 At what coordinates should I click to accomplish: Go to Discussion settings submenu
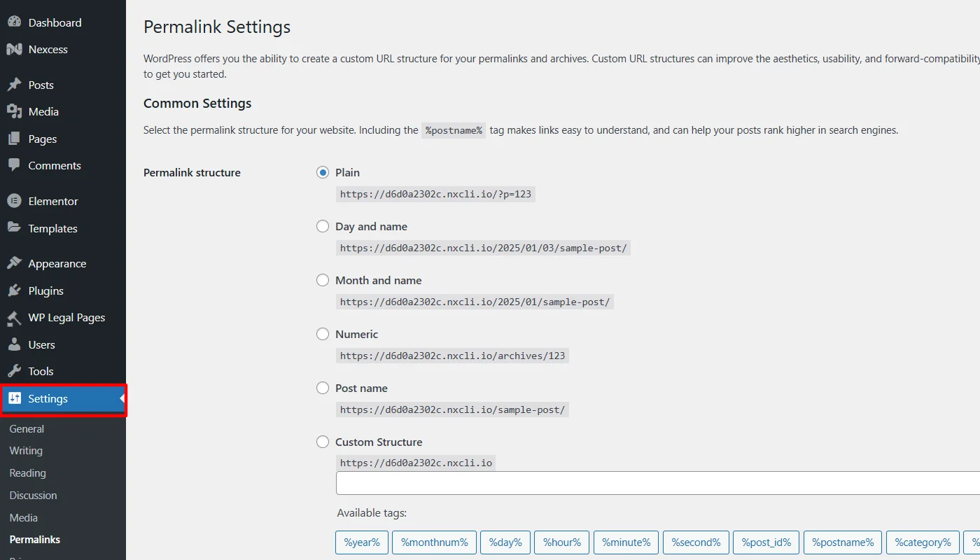pos(33,496)
